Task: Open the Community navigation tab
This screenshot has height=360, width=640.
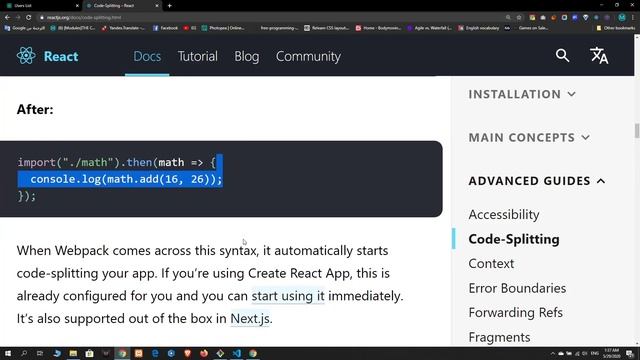Action: coord(308,56)
